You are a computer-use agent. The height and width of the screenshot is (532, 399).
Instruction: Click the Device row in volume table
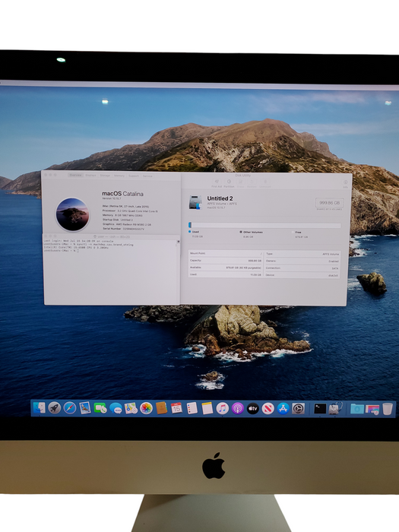tap(302, 275)
